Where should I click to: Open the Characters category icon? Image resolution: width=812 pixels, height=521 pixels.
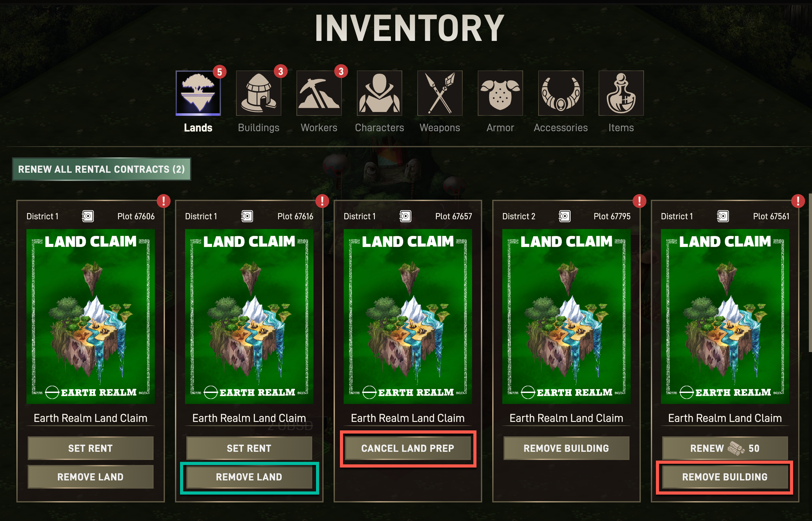[x=379, y=93]
